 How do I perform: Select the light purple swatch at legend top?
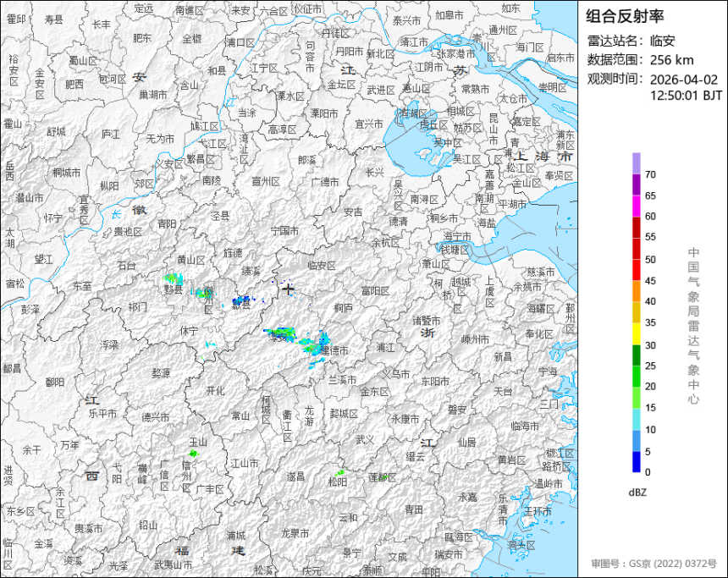click(636, 163)
